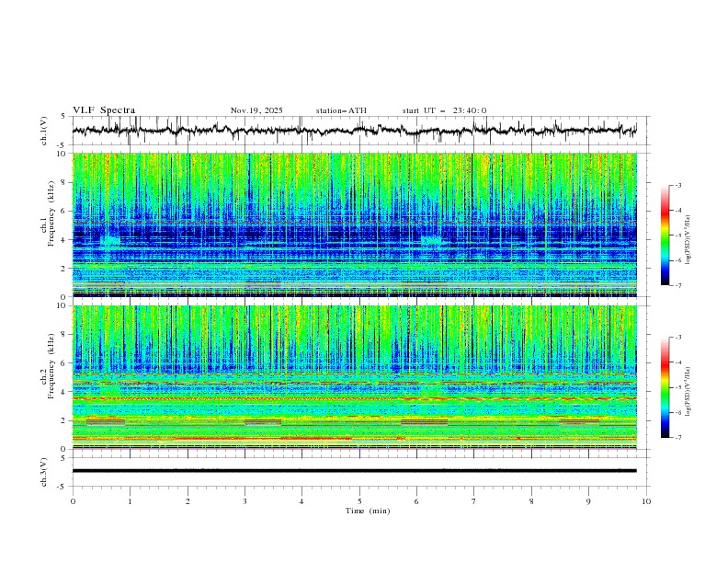Click the time axis tick label '5'

[359, 501]
